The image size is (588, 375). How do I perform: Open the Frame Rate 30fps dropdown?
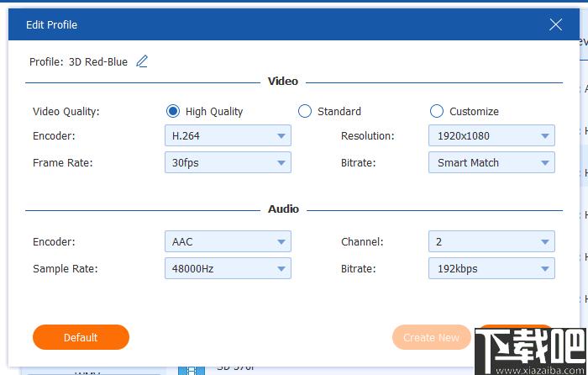pos(228,162)
